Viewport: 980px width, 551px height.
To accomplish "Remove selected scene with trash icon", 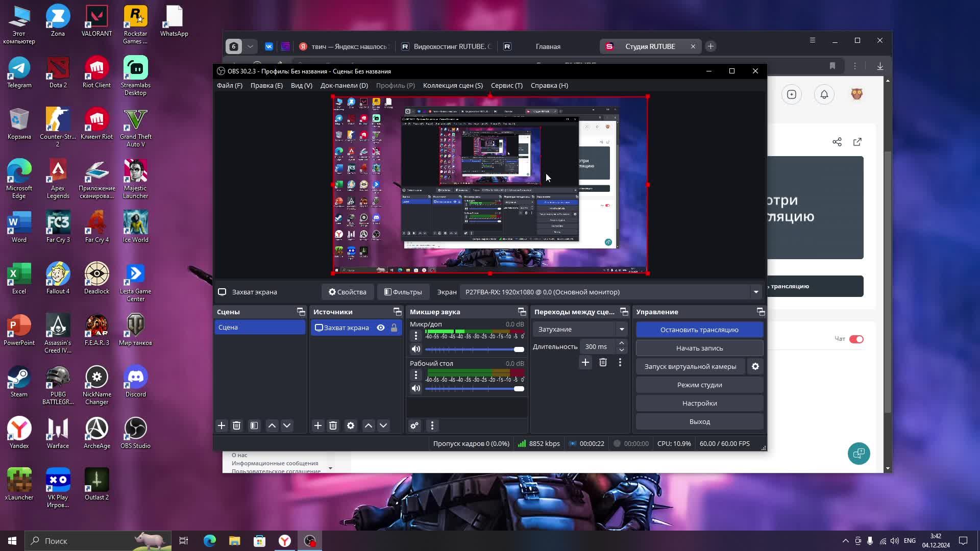I will (x=236, y=425).
